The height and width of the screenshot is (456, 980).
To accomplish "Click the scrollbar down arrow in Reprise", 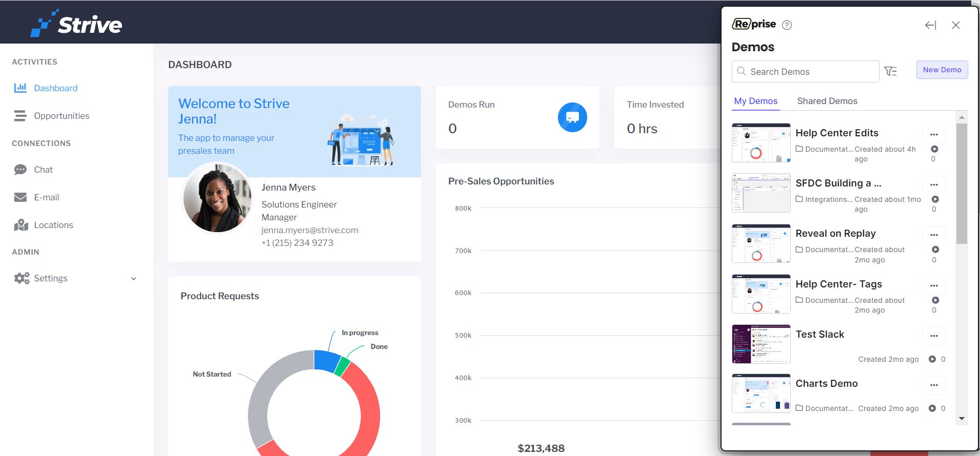I will pos(962,419).
